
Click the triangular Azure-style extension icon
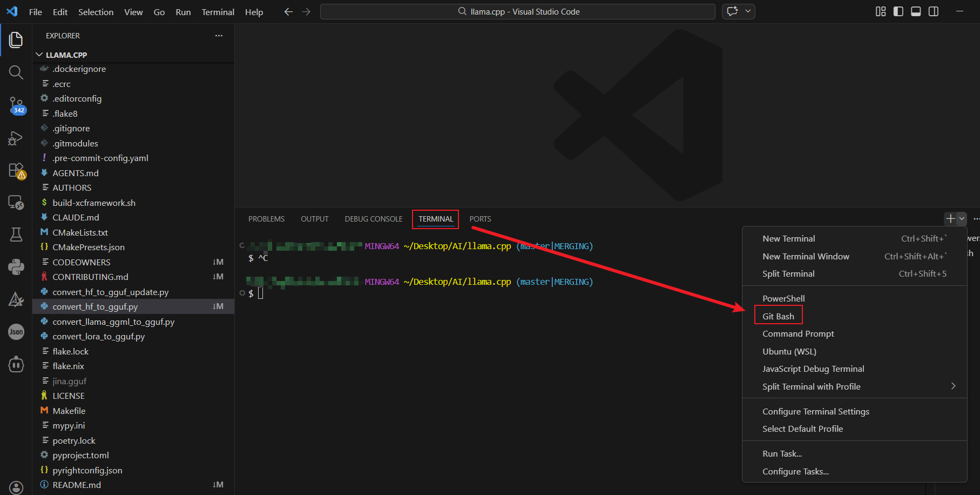coord(16,299)
